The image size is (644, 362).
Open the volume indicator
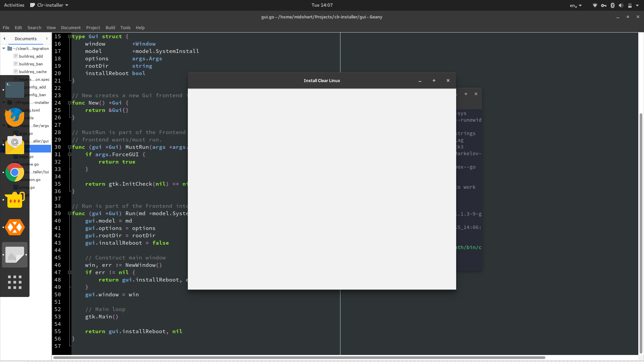[621, 5]
